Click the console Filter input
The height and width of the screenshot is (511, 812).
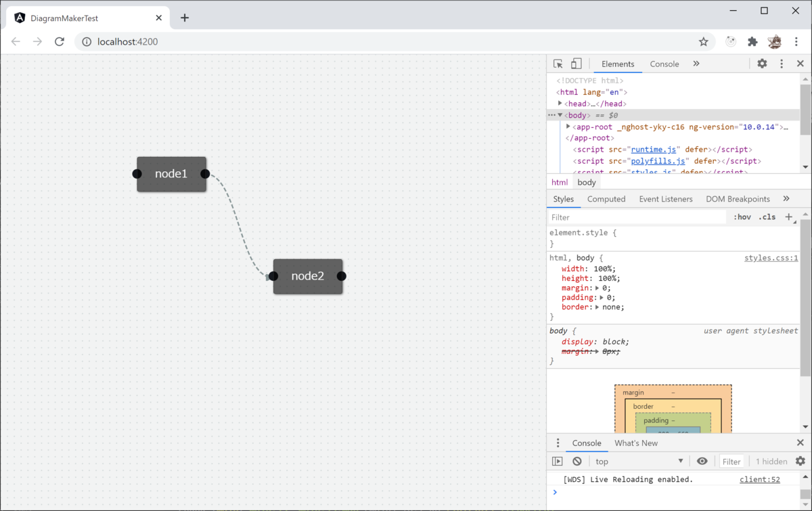pos(731,461)
